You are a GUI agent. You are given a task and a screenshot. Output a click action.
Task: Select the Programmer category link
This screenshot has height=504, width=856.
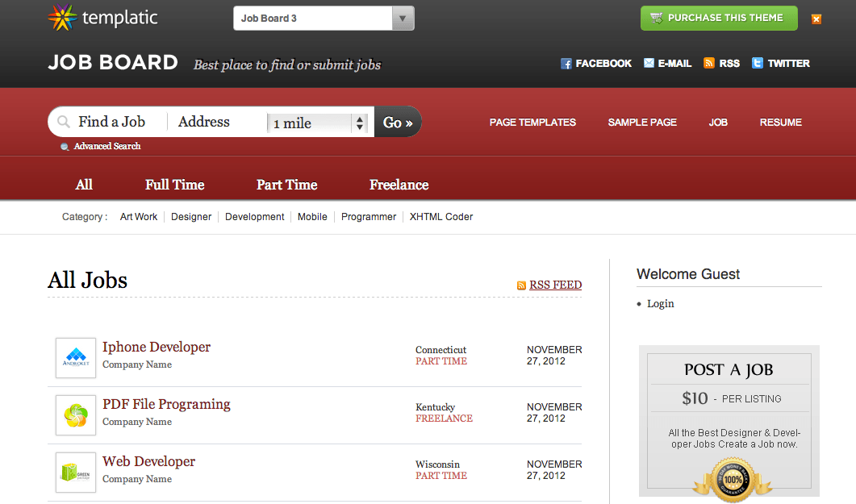[x=368, y=216]
